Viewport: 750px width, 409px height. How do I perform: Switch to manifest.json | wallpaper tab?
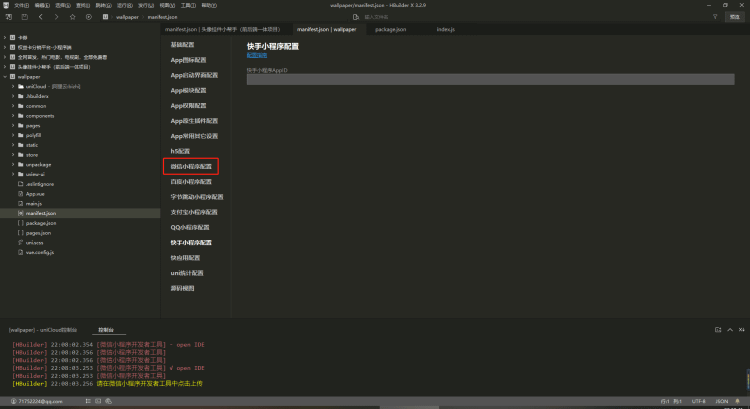pyautogui.click(x=327, y=29)
